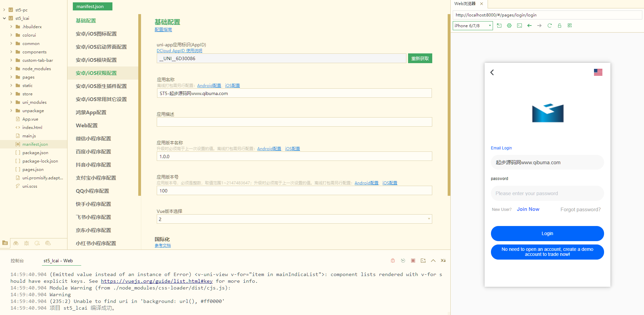Click the US flag language icon

coord(598,72)
